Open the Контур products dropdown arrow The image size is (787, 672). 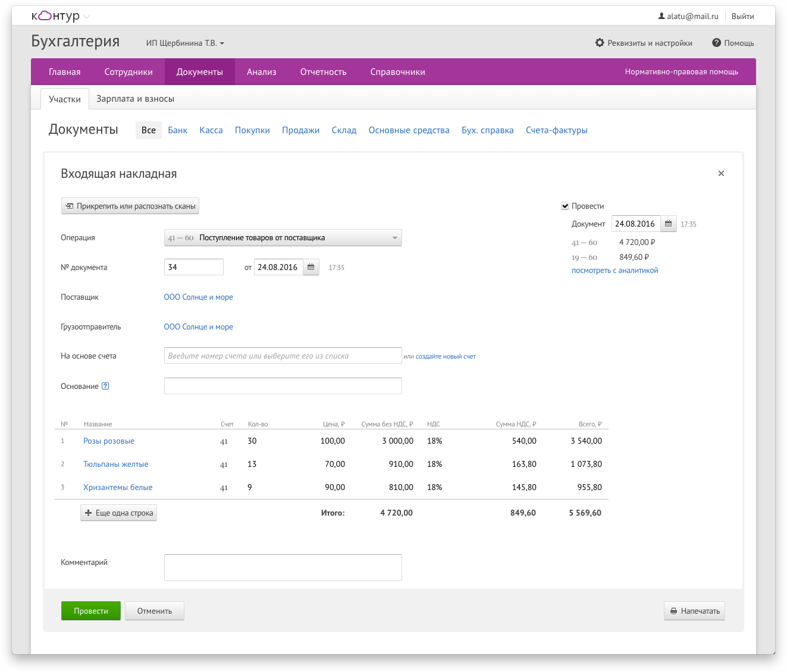click(x=87, y=17)
